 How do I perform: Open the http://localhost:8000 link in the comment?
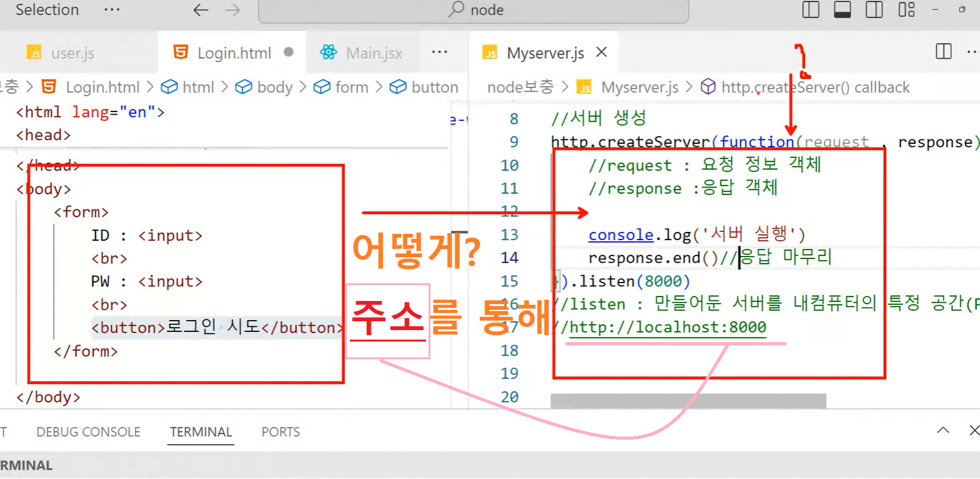tap(668, 328)
